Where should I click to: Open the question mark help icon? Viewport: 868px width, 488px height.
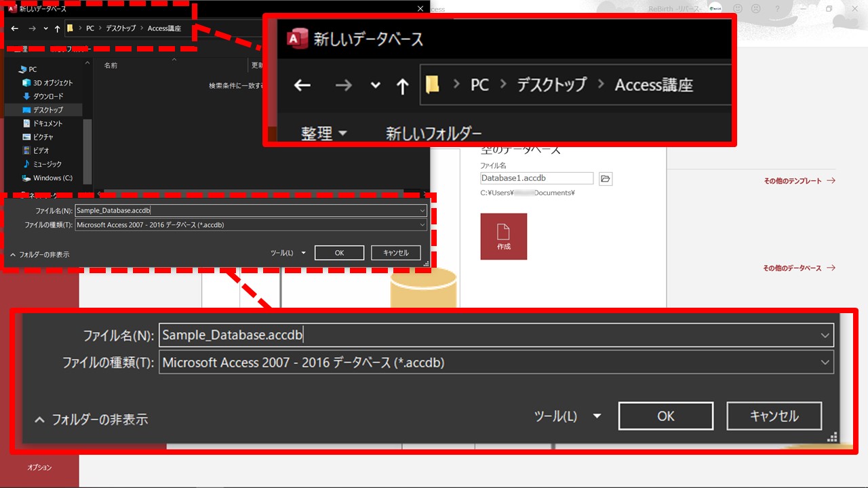pyautogui.click(x=776, y=9)
